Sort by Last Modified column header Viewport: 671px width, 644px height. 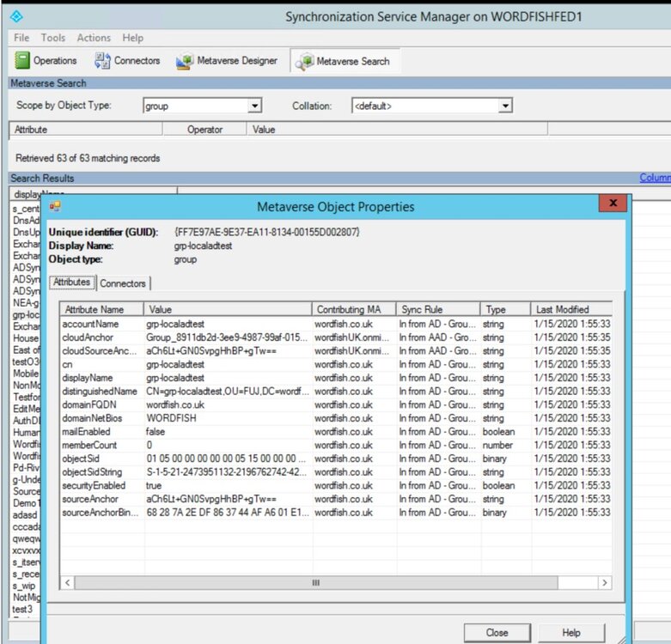coord(571,309)
